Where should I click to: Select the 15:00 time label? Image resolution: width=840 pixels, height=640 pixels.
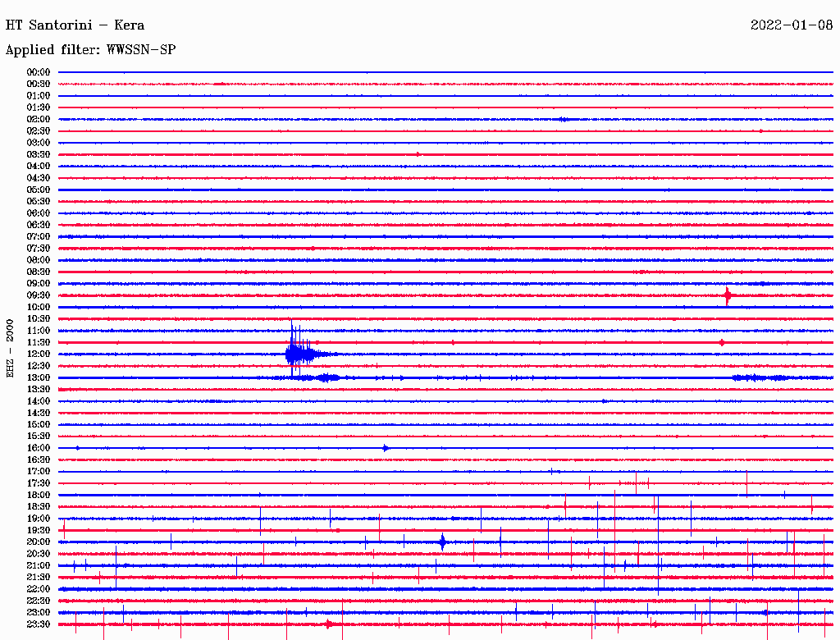tap(39, 424)
